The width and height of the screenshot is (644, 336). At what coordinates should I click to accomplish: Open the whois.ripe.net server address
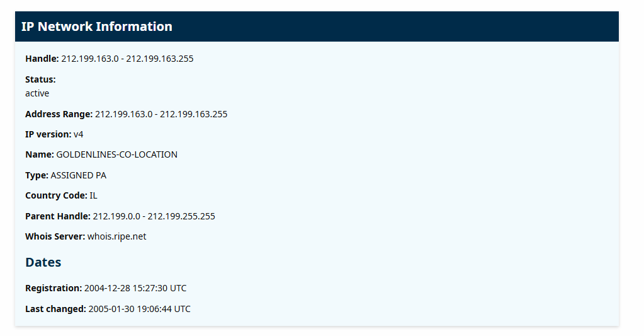point(116,236)
